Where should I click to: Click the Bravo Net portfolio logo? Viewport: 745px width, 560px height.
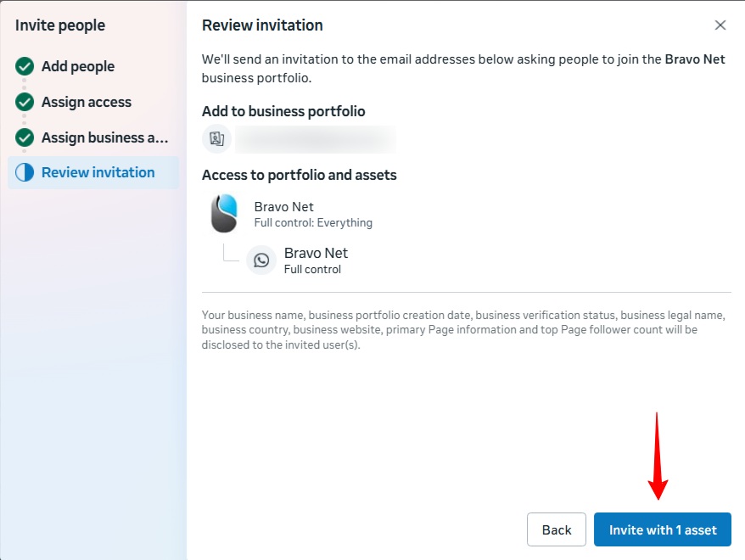pos(224,214)
